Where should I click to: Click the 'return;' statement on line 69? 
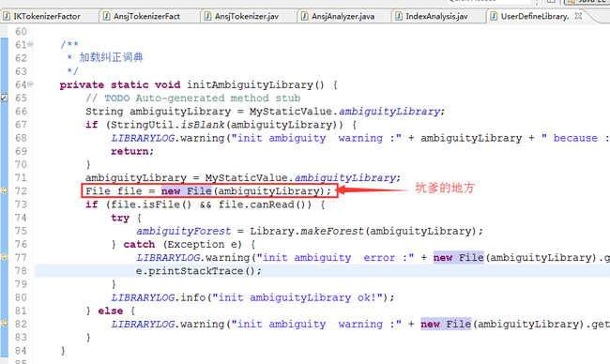click(132, 151)
